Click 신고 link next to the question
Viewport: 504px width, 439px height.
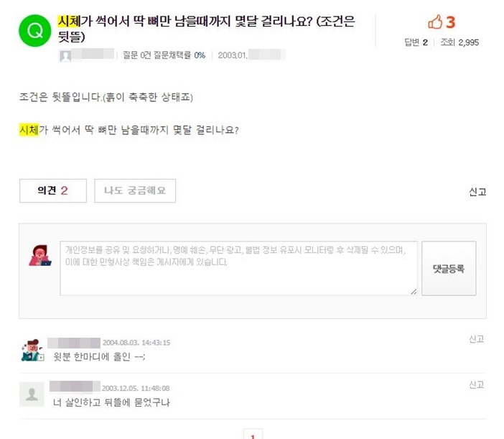(477, 192)
